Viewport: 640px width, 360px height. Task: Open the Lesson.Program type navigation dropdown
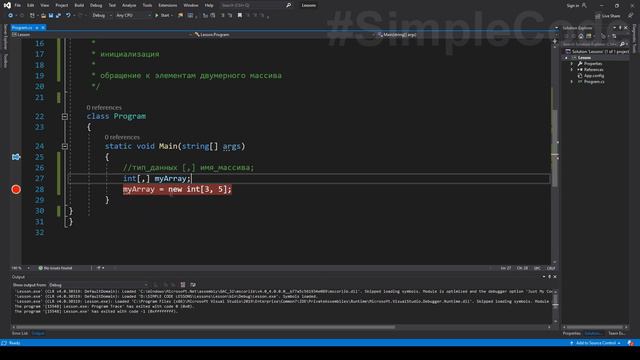click(284, 35)
